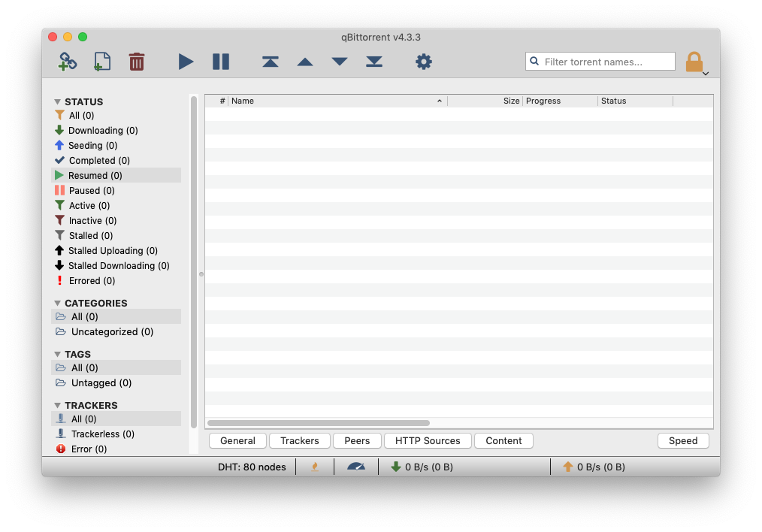
Task: Select All (0) status filter
Action: click(x=116, y=115)
